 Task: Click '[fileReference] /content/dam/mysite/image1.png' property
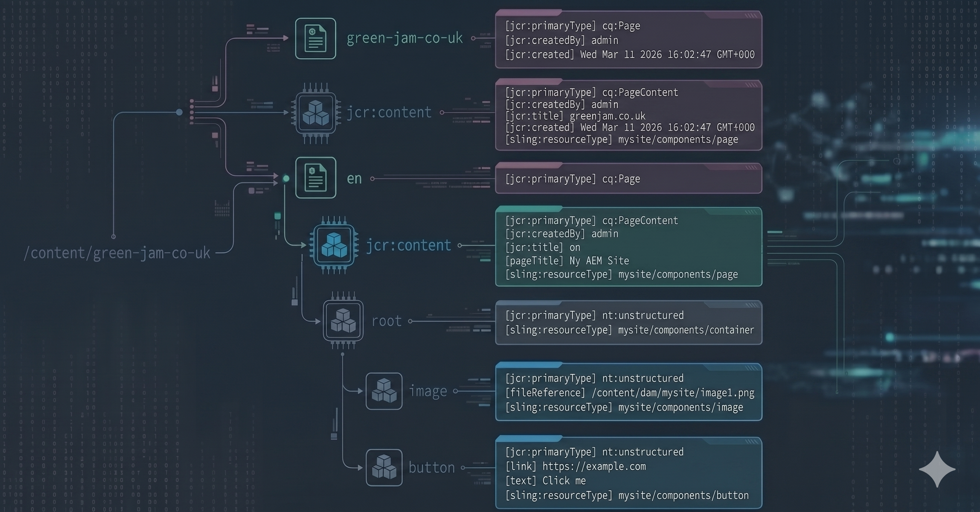click(x=630, y=393)
